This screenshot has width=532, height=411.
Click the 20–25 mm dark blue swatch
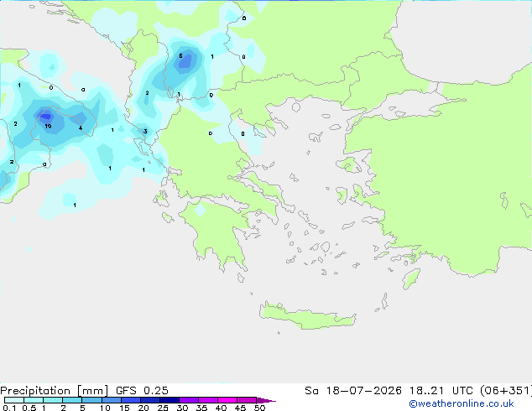(x=150, y=400)
